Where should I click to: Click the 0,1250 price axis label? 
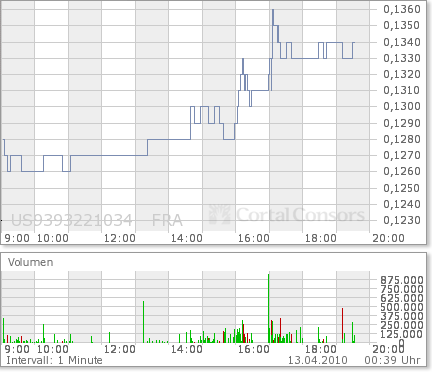[402, 188]
